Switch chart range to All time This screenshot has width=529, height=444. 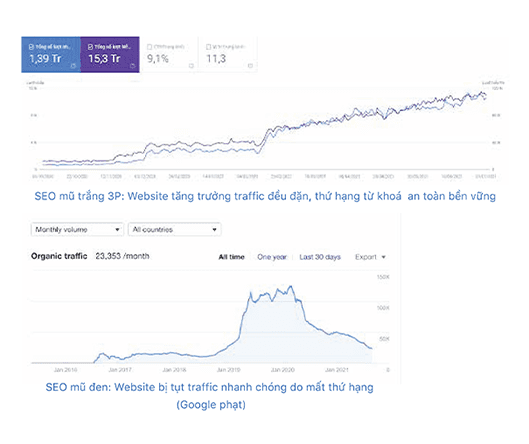click(231, 257)
